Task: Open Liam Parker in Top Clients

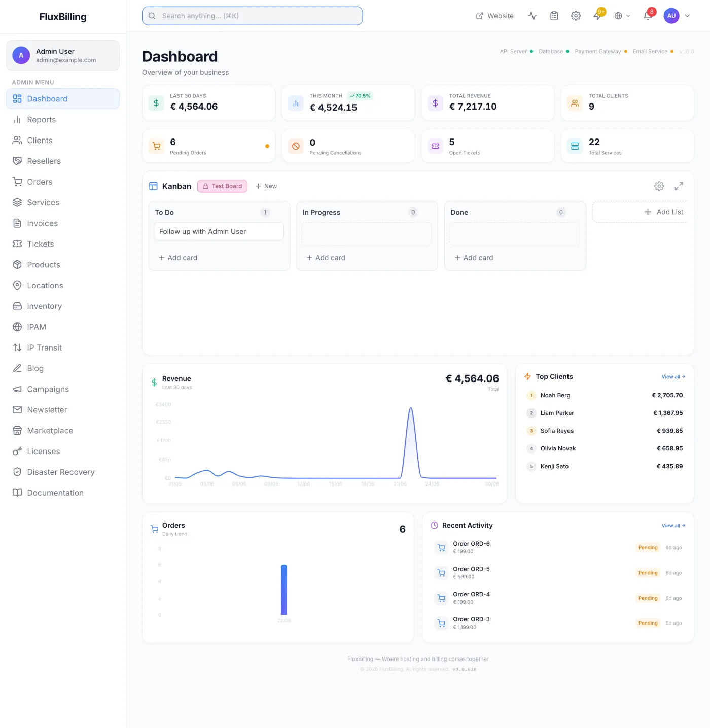Action: tap(605, 413)
